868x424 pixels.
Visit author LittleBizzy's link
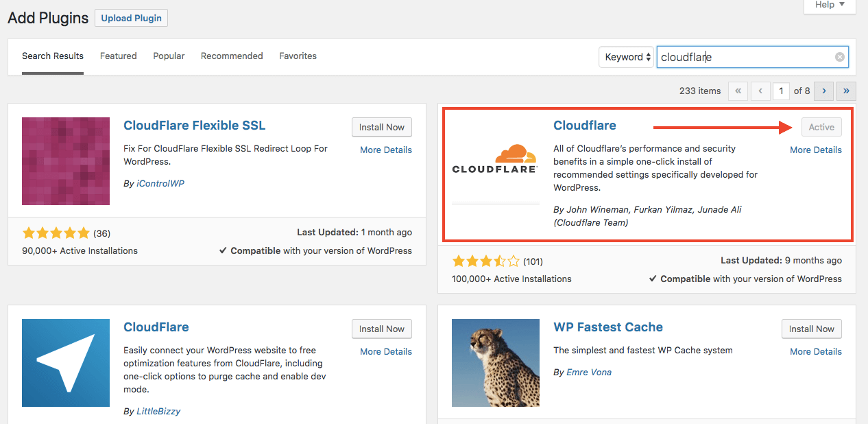158,412
